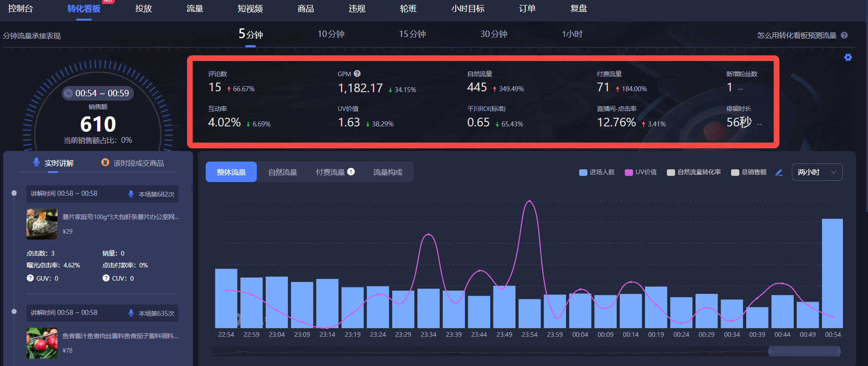Open the 短视频 top menu

tap(250, 8)
